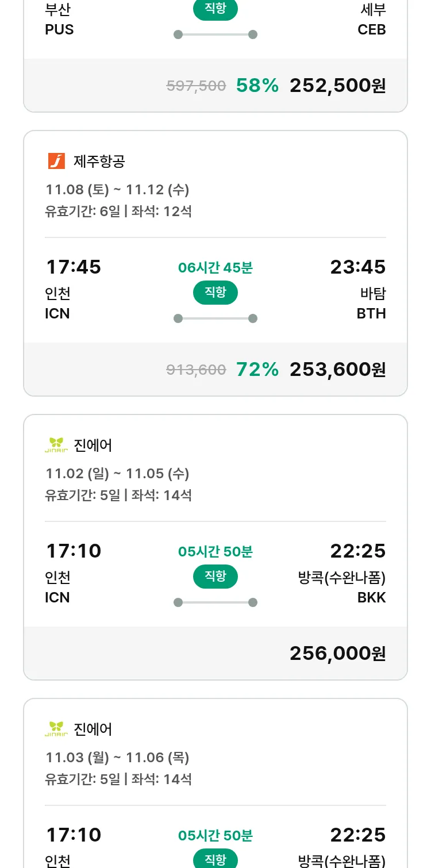Click the 58% discount label
The image size is (431, 868).
[x=257, y=86]
